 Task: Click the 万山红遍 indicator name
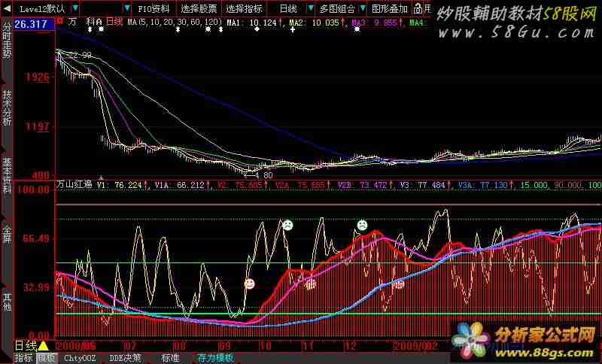[x=74, y=185]
